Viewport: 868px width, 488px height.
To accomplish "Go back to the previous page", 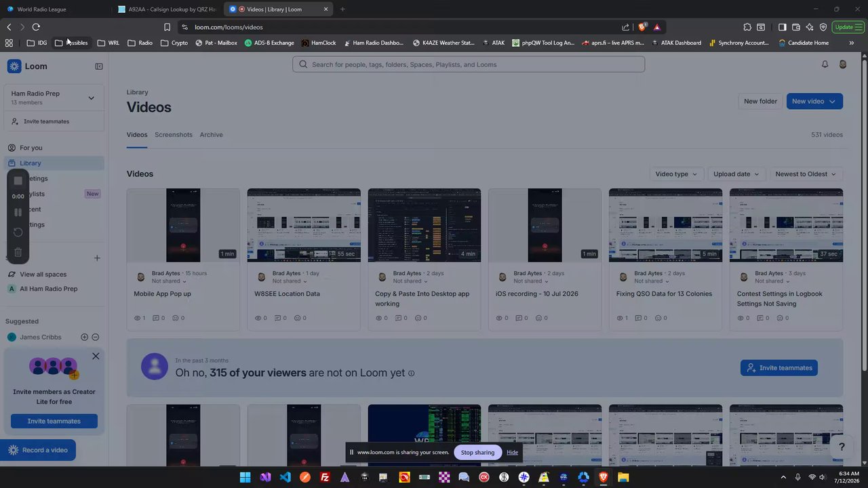I will [9, 27].
